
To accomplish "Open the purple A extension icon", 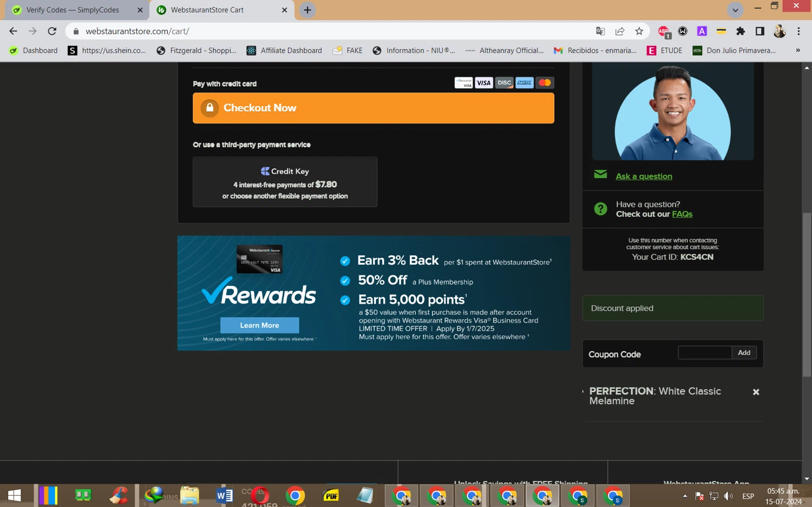I will 702,31.
